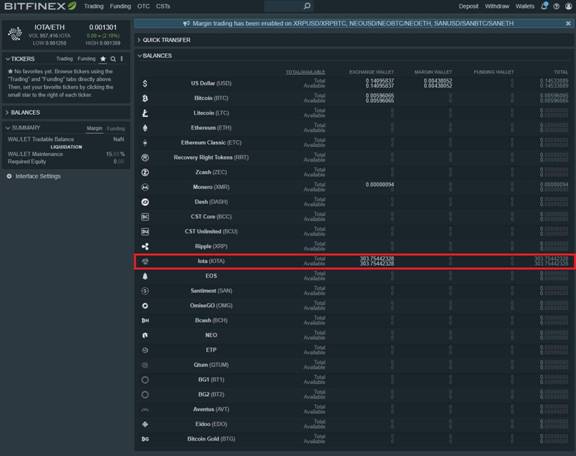Click the Withdraw link
576x456 pixels.
pos(497,6)
